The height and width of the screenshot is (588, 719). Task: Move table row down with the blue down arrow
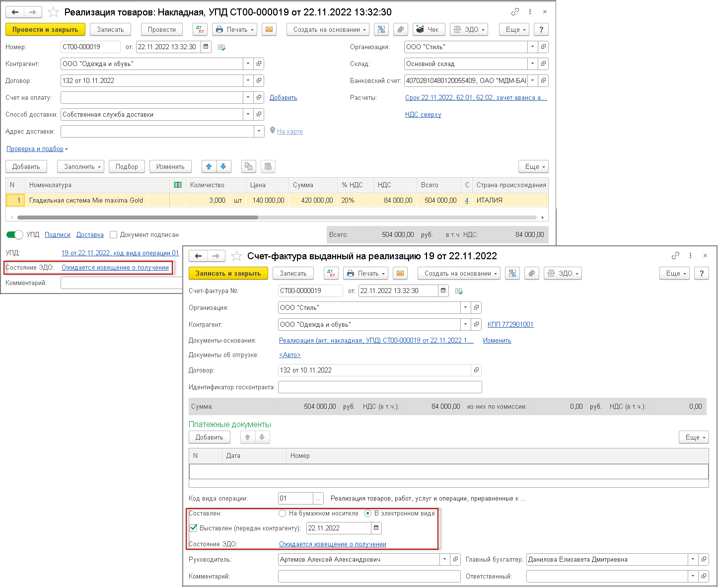click(x=223, y=166)
